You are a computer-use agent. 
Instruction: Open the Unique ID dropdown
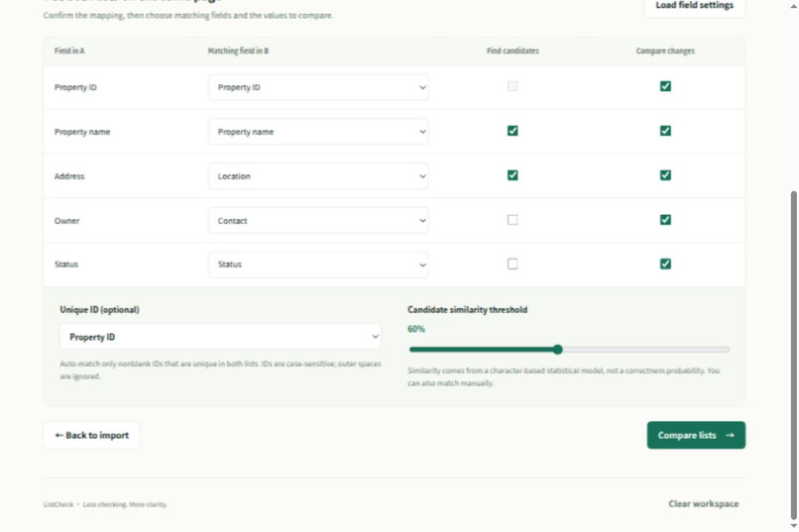coord(220,337)
